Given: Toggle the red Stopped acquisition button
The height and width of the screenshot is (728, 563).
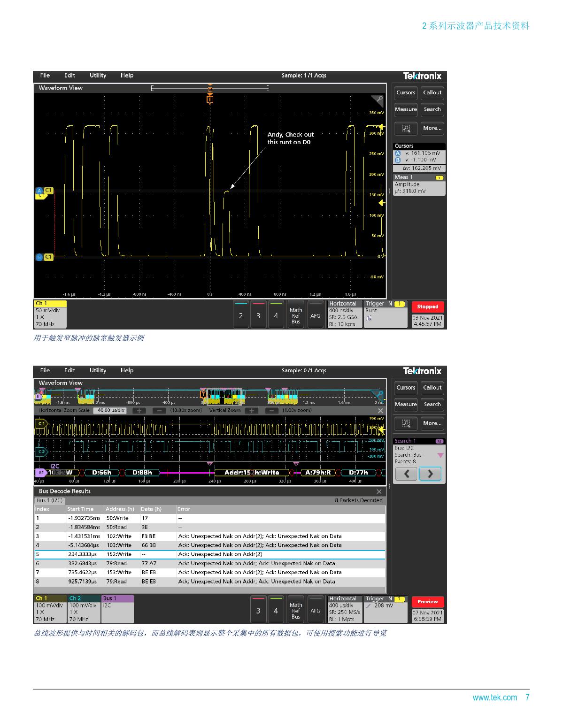Looking at the screenshot, I should [427, 307].
